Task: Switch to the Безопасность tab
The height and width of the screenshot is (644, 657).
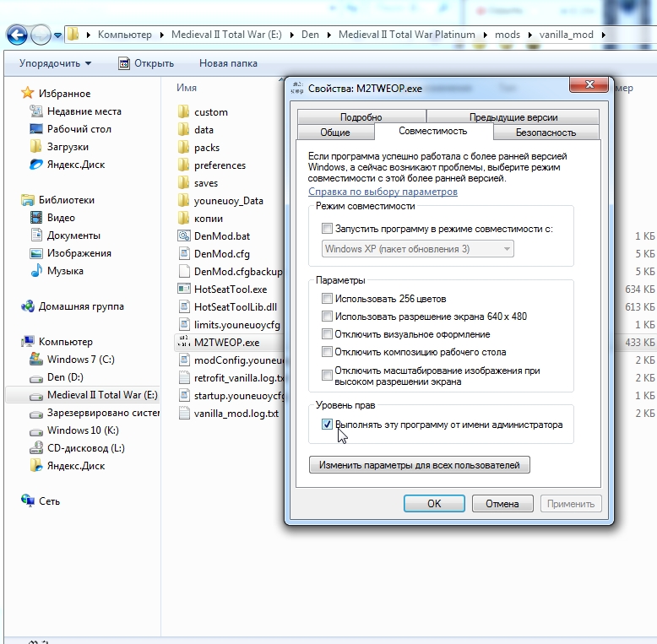Action: [546, 133]
